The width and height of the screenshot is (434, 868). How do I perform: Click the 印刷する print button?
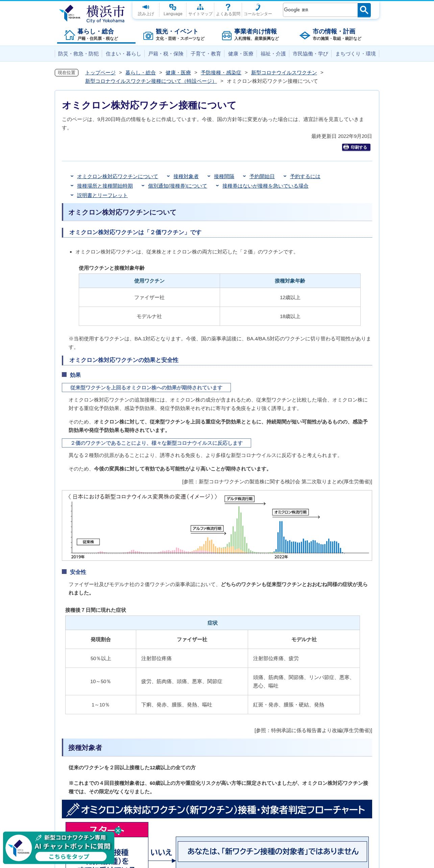point(356,147)
